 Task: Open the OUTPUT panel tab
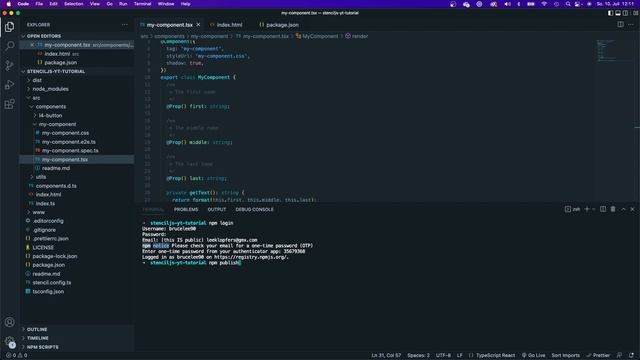click(217, 209)
